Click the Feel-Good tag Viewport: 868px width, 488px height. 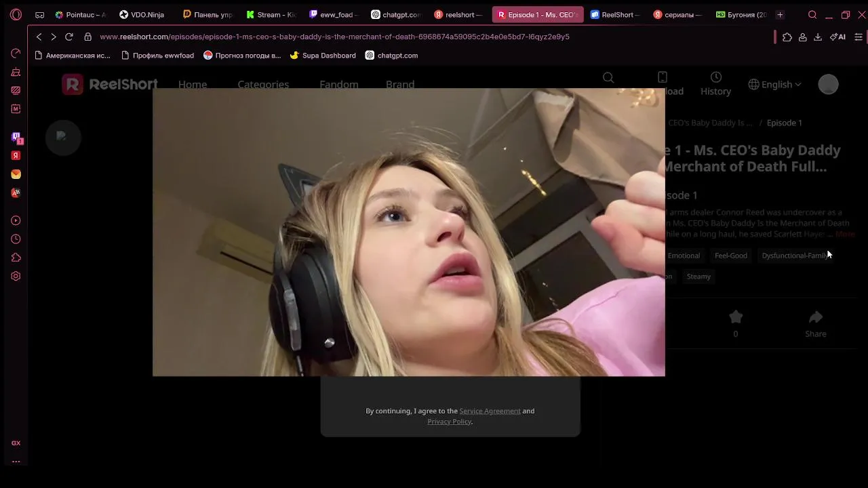(731, 256)
